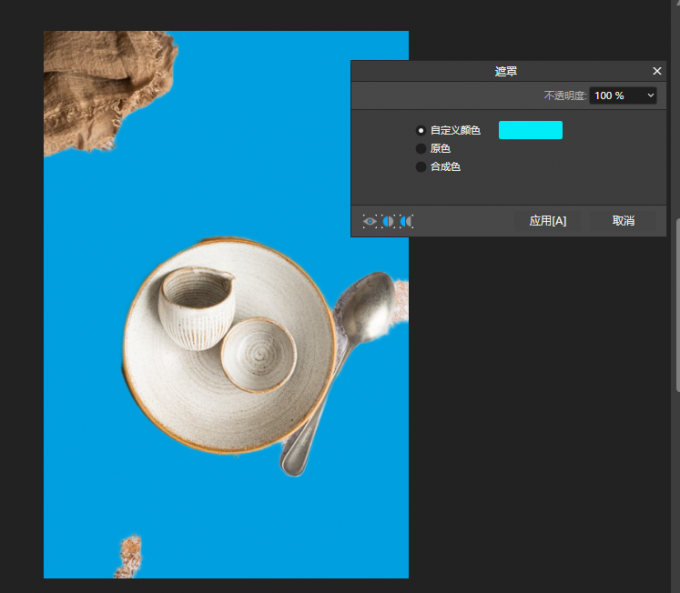This screenshot has height=593, width=680.
Task: Click the small round bowl on the plate
Action: pyautogui.click(x=257, y=355)
